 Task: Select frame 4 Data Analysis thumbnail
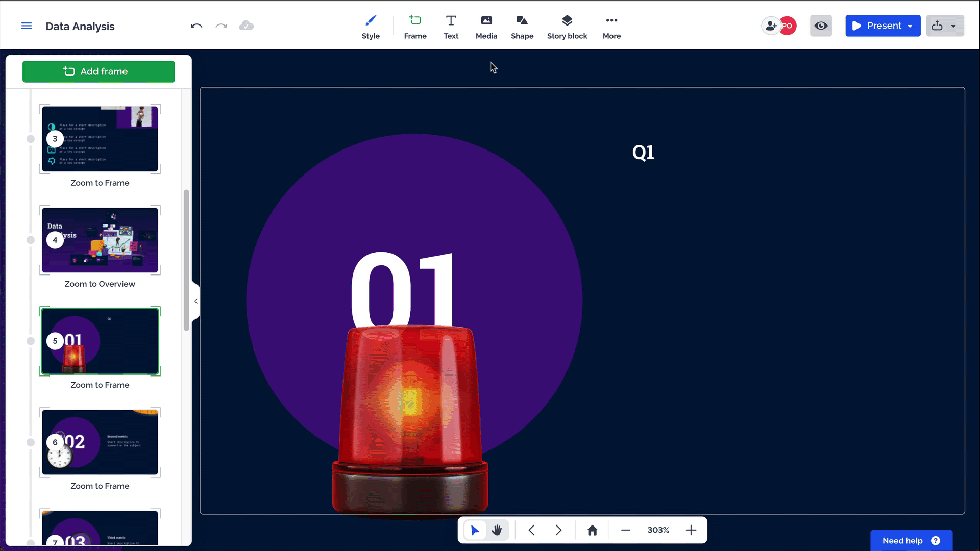(100, 240)
